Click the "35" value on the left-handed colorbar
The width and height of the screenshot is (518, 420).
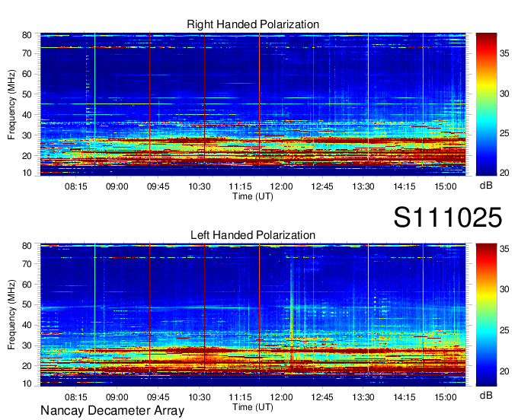[x=504, y=249]
